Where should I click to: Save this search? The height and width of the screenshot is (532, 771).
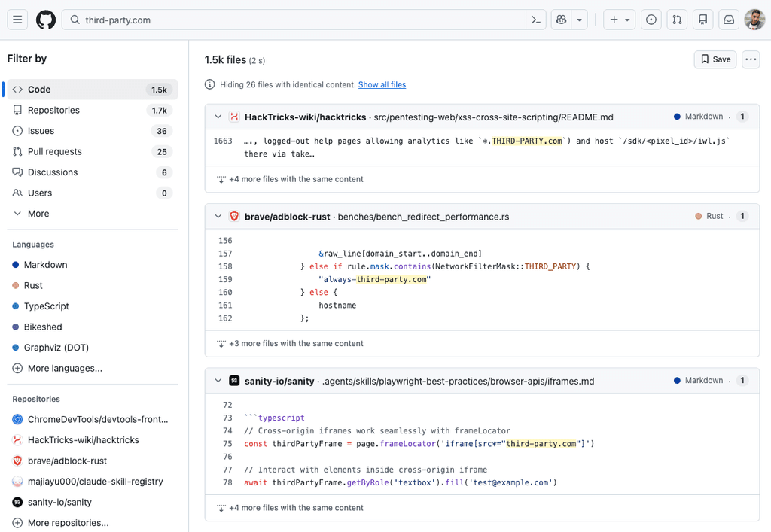pos(715,59)
